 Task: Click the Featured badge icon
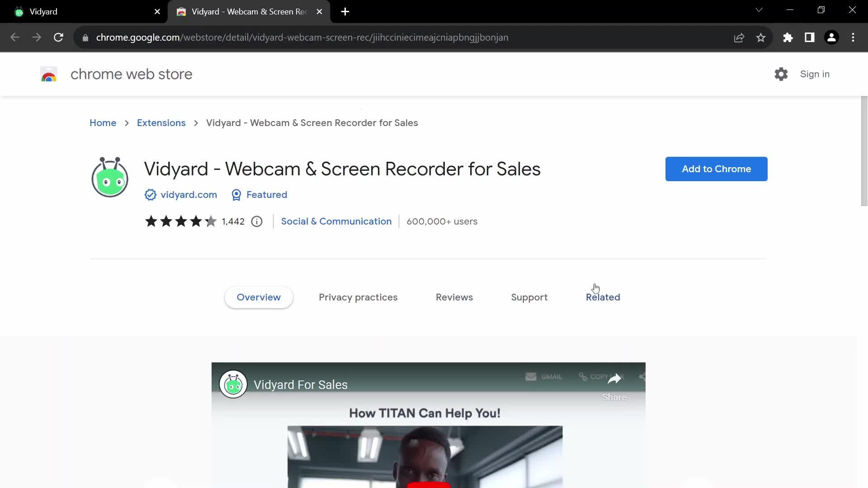click(x=236, y=195)
